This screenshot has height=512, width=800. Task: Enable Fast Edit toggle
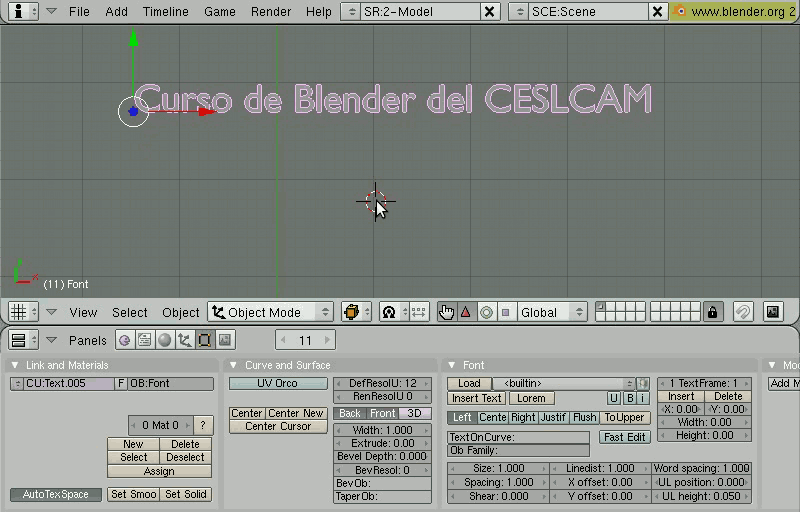[624, 437]
